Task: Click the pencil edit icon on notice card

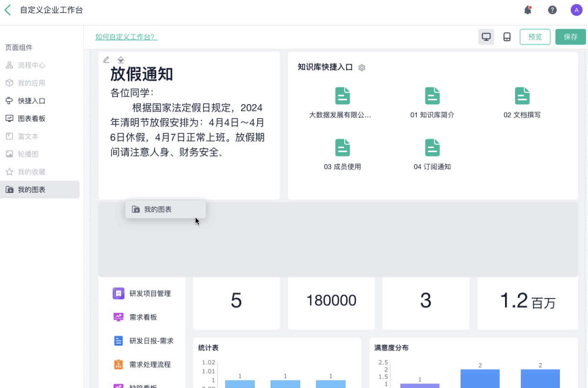Action: pyautogui.click(x=106, y=60)
